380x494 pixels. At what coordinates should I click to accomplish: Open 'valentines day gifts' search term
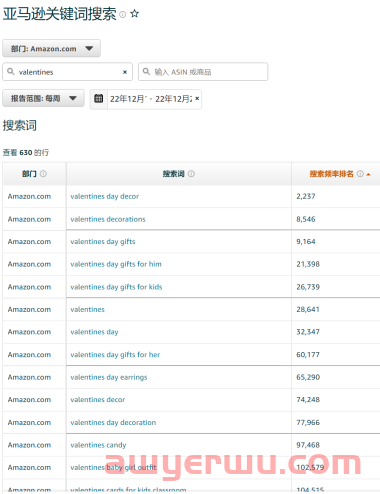(103, 242)
